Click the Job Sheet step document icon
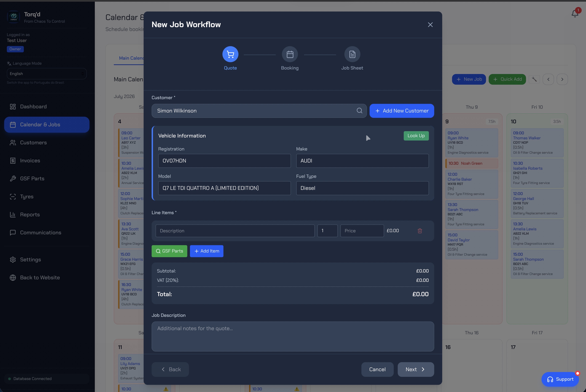Screen dimensions: 586x392 352,54
